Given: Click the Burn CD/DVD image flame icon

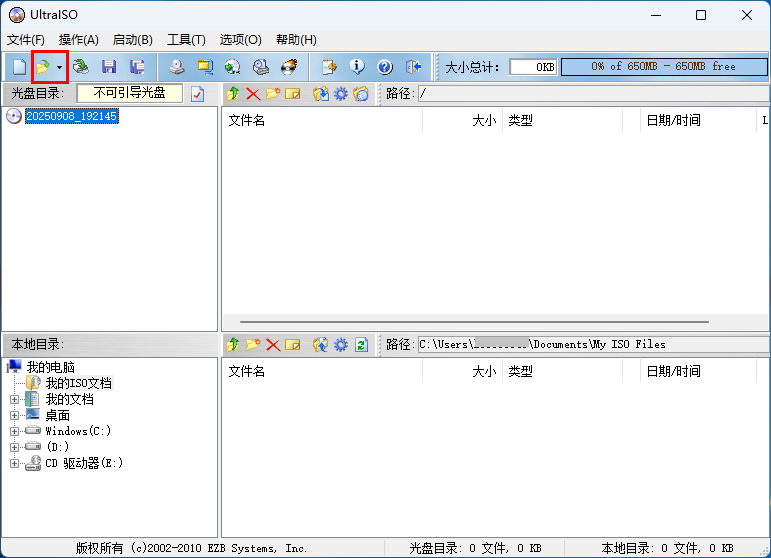Looking at the screenshot, I should [289, 67].
